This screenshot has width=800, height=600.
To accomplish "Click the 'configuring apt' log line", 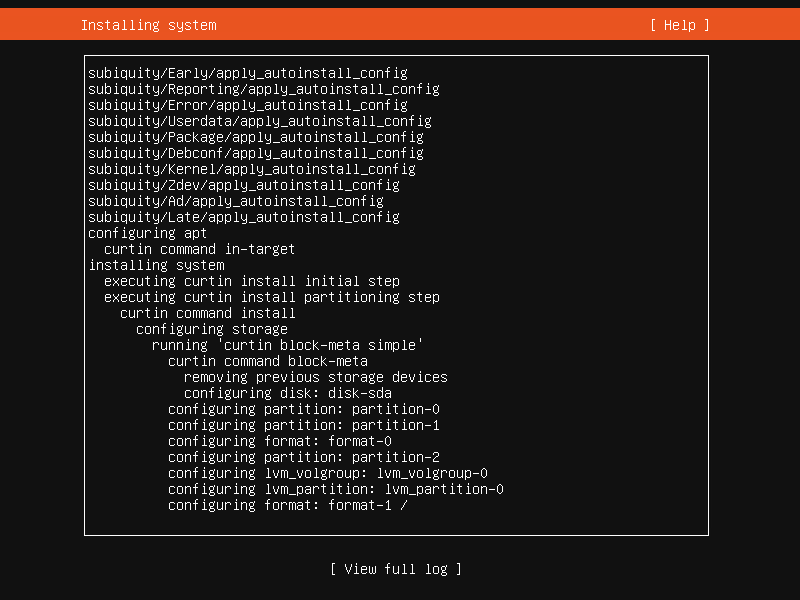I will [x=148, y=233].
